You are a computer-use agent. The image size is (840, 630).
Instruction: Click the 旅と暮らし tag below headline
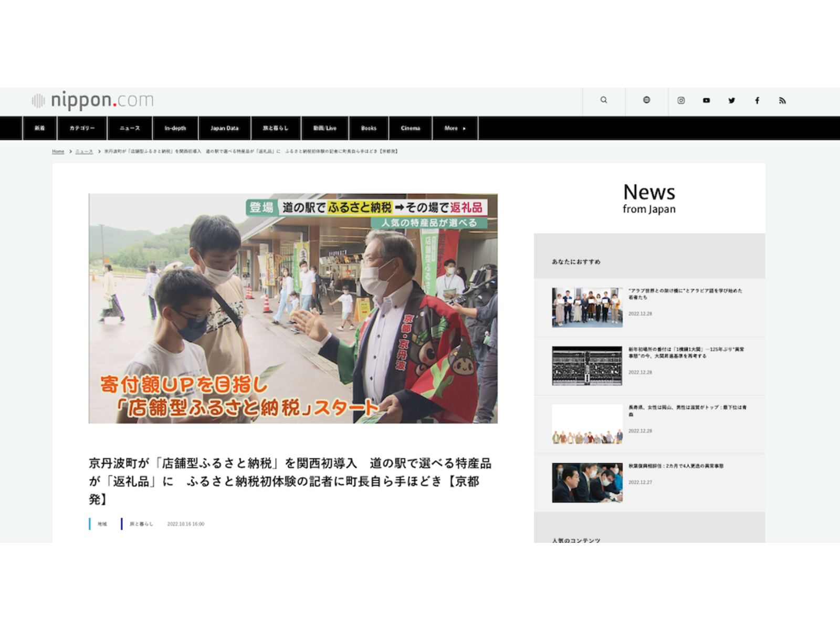pyautogui.click(x=141, y=524)
